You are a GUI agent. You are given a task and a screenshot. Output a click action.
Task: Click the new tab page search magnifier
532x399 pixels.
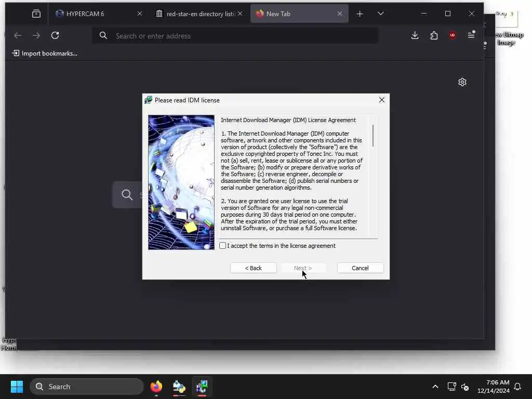point(127,195)
